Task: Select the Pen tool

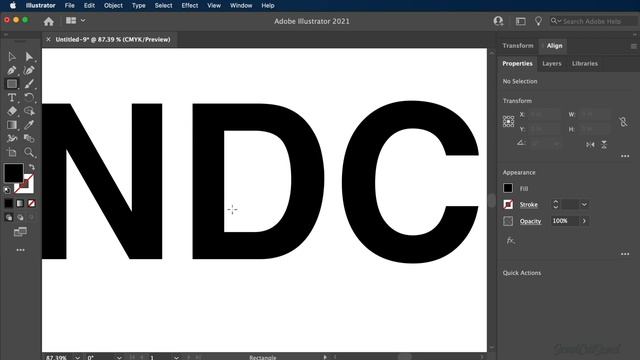Action: pyautogui.click(x=12, y=70)
